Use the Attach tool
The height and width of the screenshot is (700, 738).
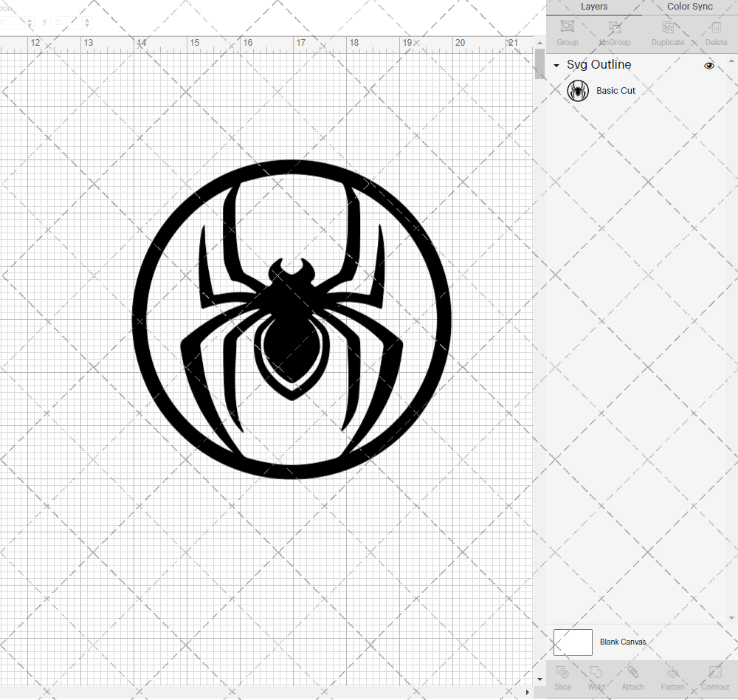point(632,678)
